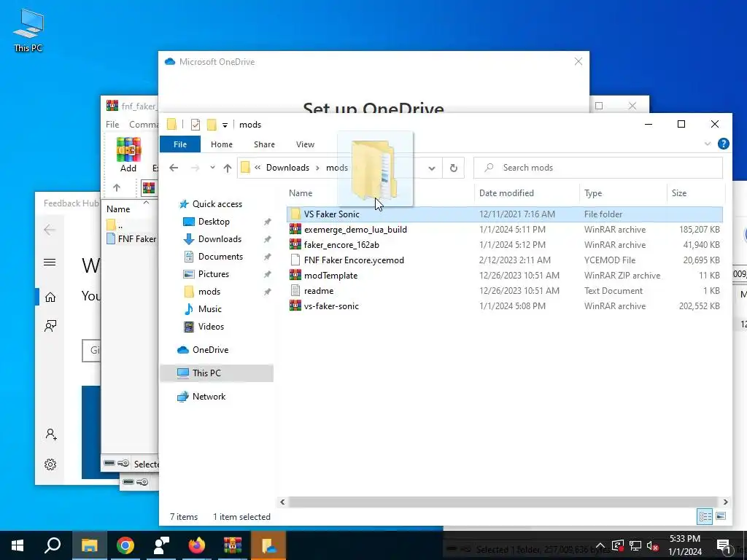Image resolution: width=747 pixels, height=560 pixels.
Task: Open OneDrive in the navigation pane
Action: tap(210, 350)
